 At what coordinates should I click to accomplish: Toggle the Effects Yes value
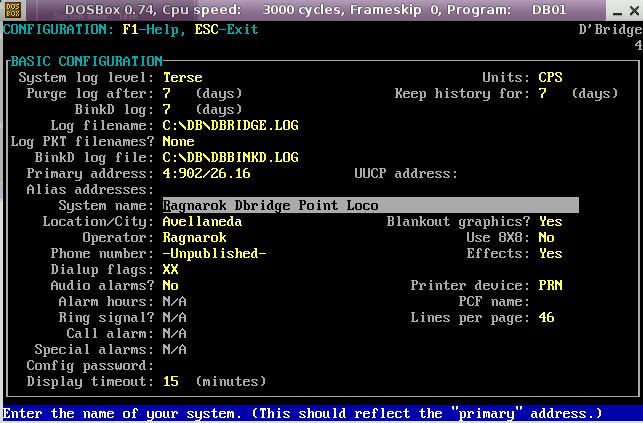550,253
